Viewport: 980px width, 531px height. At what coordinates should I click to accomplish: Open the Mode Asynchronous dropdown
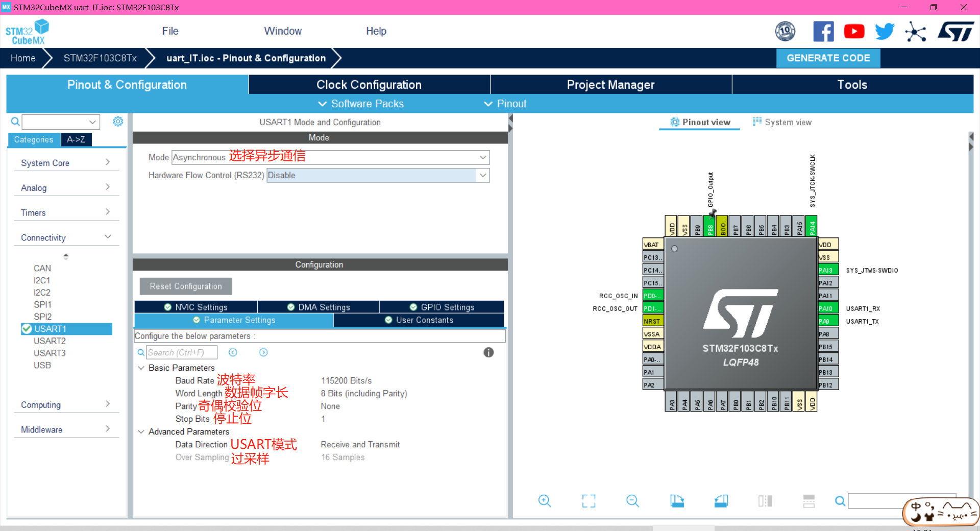(483, 157)
